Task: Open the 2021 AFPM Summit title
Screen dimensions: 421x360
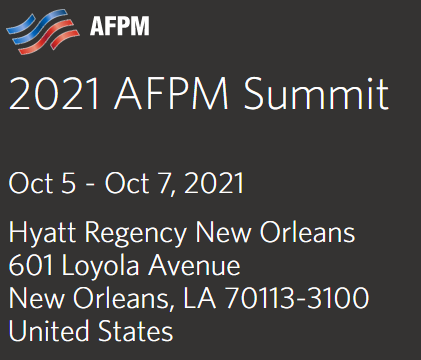Action: 199,94
